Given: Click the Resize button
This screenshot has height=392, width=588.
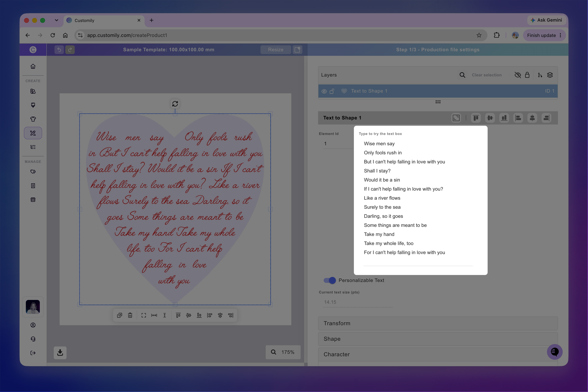Looking at the screenshot, I should pyautogui.click(x=276, y=50).
